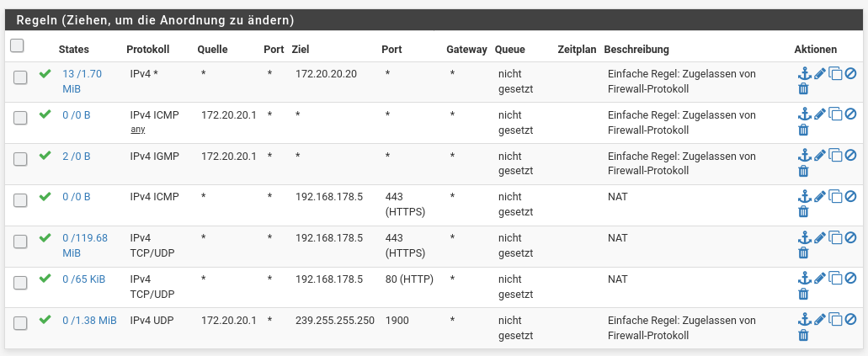
Task: Select the checkbox for the port 80 (HTTP) rule
Action: click(x=20, y=283)
